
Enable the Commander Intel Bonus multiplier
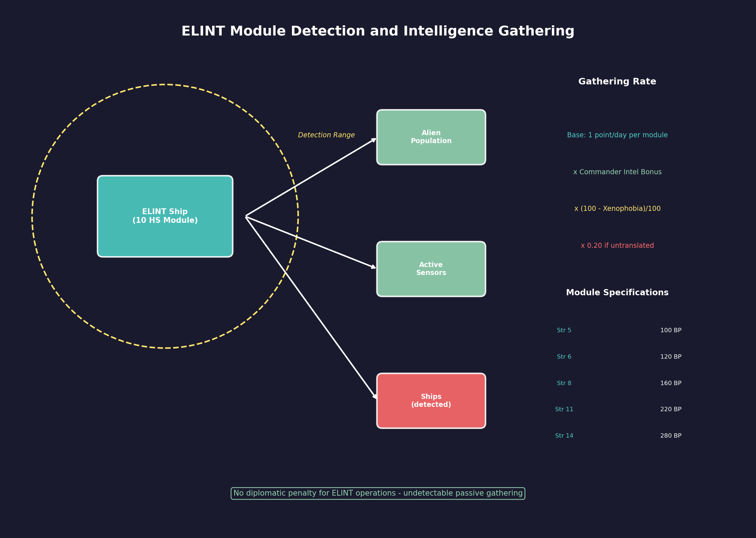(617, 172)
